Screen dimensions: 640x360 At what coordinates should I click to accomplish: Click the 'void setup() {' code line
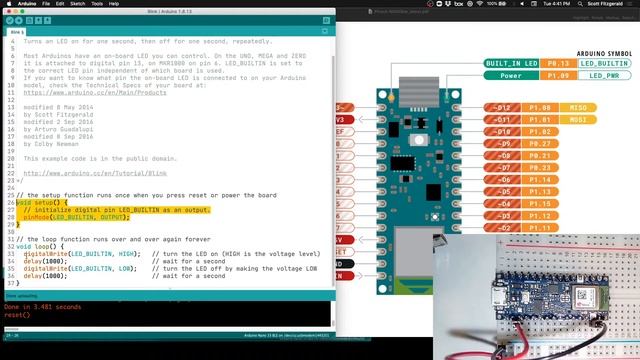42,202
